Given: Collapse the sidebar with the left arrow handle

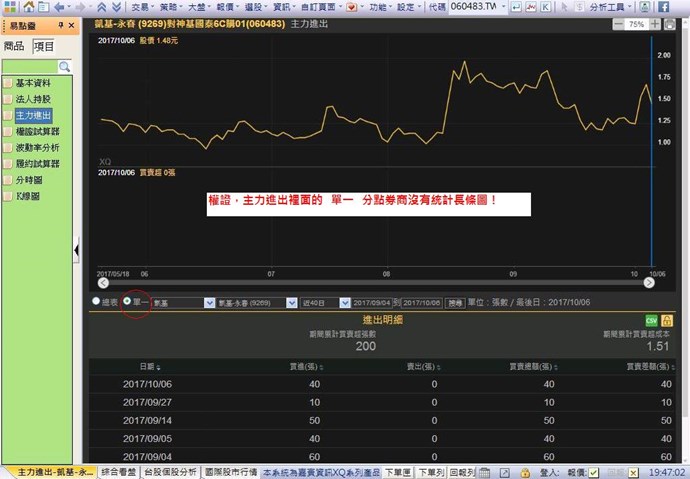Looking at the screenshot, I should coord(78,249).
